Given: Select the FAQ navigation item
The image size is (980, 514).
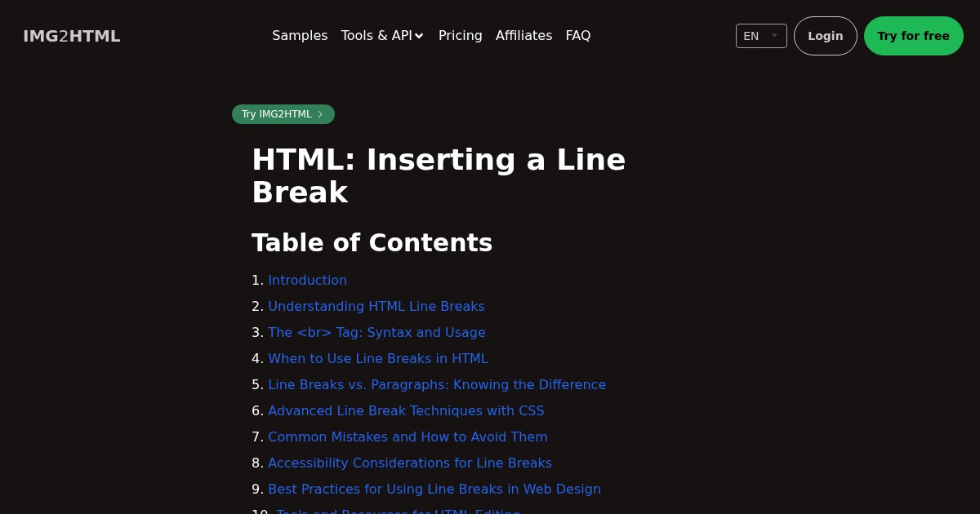Looking at the screenshot, I should pos(578,36).
